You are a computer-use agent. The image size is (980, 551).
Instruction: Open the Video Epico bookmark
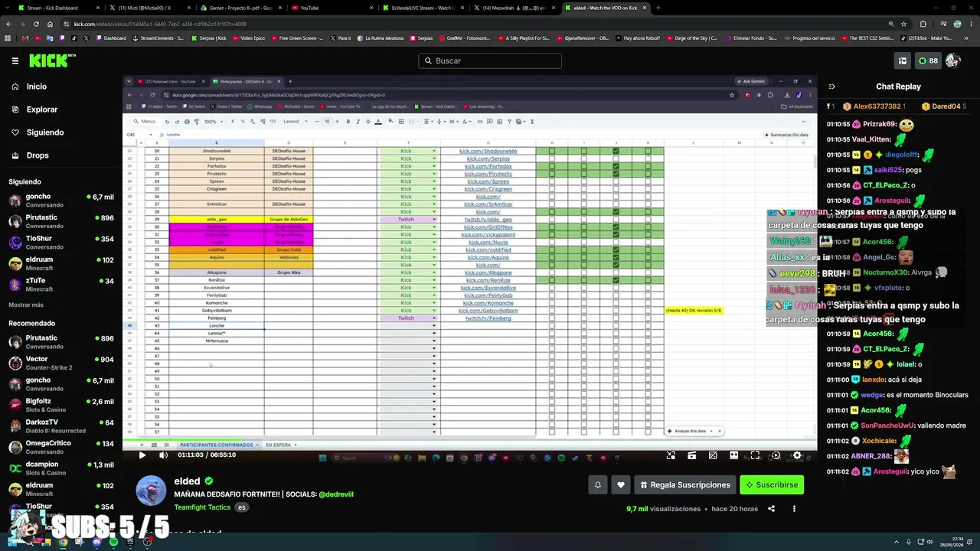pos(249,37)
